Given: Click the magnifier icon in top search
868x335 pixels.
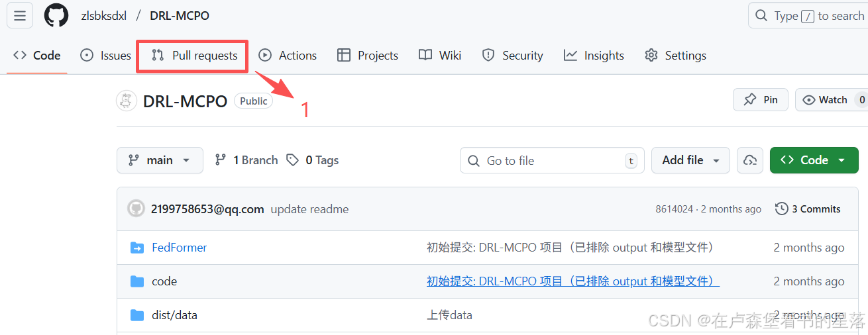Looking at the screenshot, I should [761, 16].
